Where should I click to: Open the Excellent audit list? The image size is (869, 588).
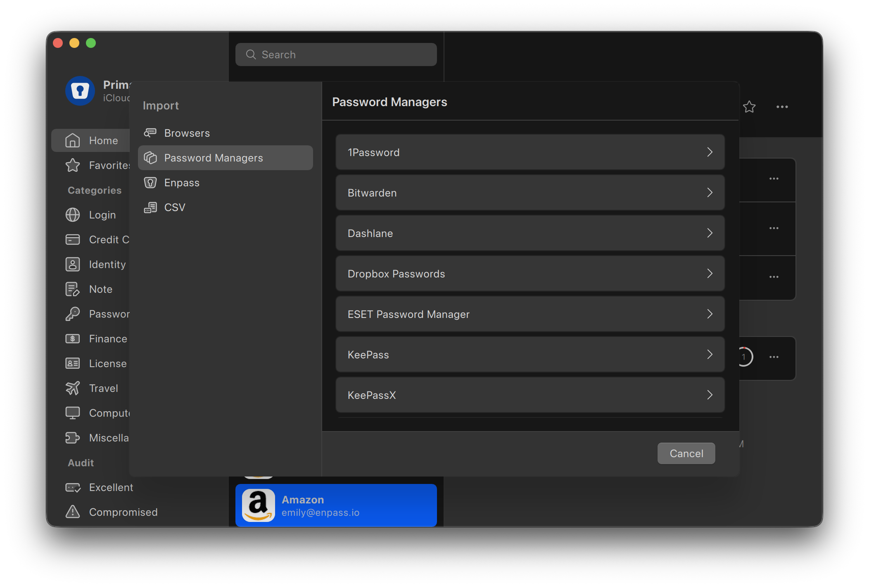point(111,487)
